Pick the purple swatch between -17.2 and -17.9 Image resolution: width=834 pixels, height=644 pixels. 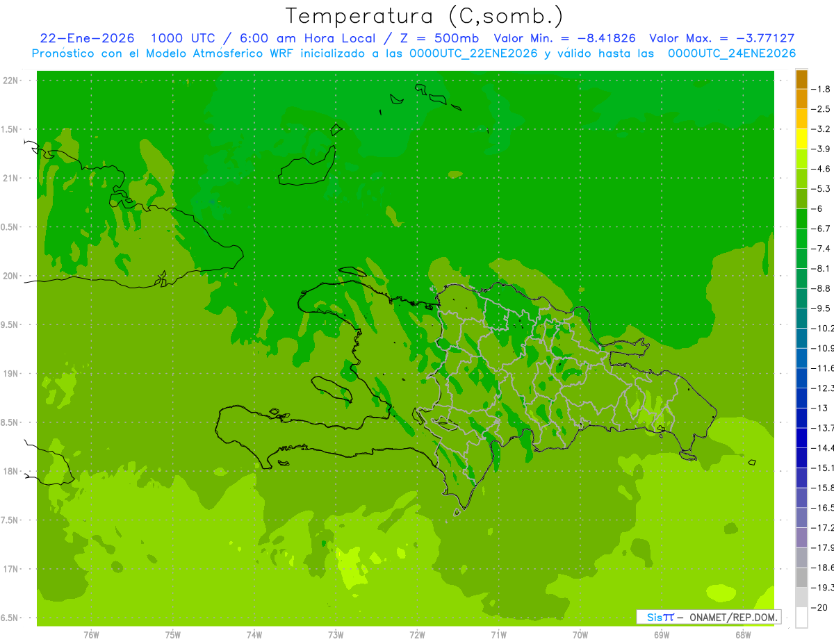click(x=801, y=538)
